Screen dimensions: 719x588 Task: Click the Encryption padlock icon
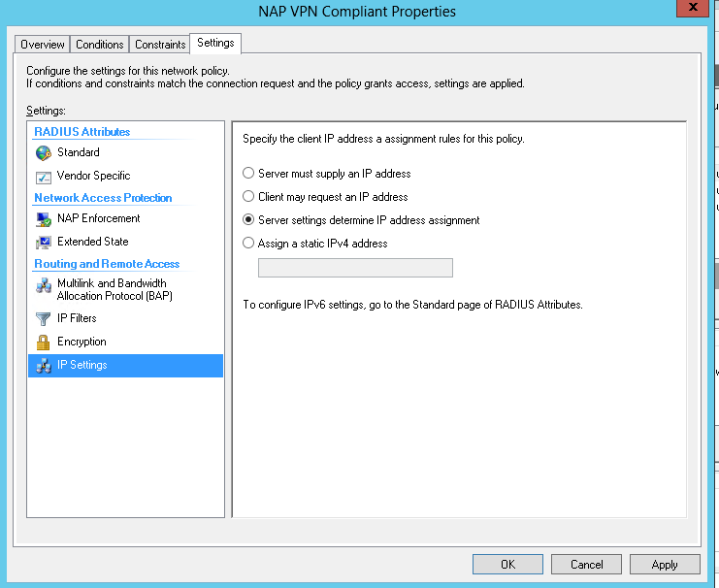click(x=44, y=343)
